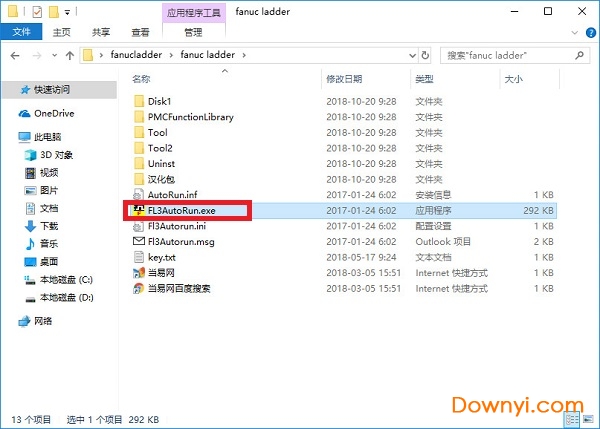Select the Fl3Autorun.msg Outlook item icon

(139, 241)
